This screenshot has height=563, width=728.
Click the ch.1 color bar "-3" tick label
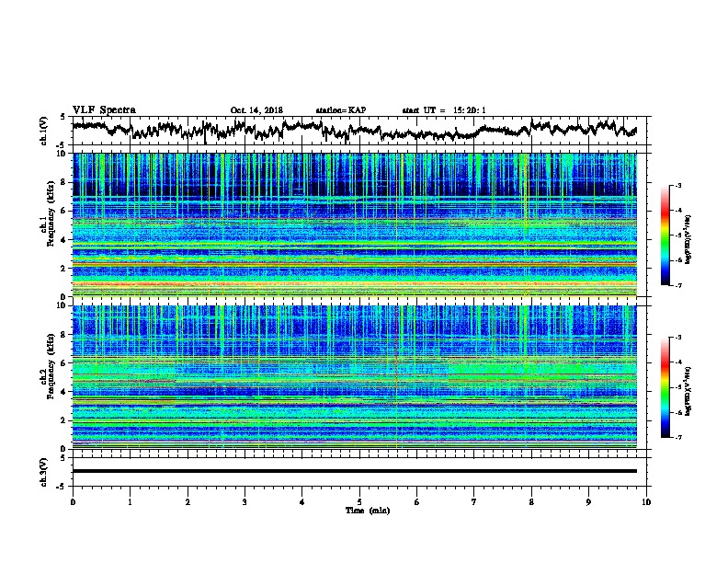tap(678, 185)
